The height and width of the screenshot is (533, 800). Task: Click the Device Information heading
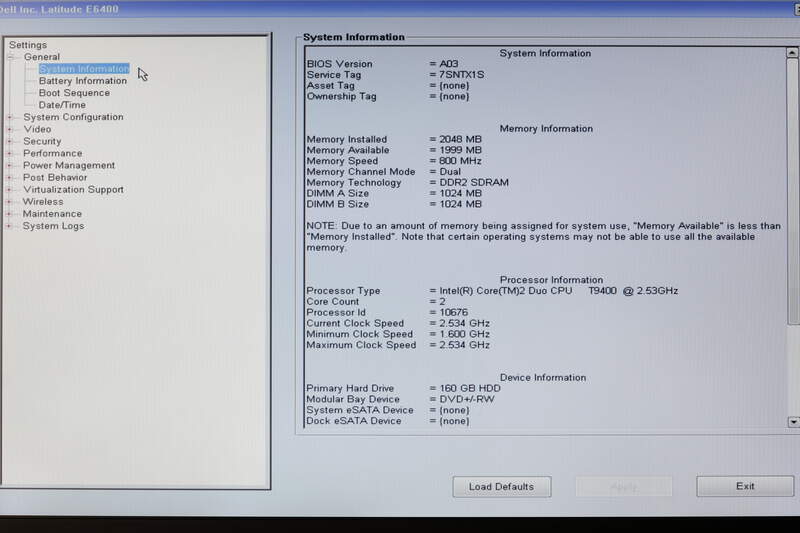[x=543, y=377]
